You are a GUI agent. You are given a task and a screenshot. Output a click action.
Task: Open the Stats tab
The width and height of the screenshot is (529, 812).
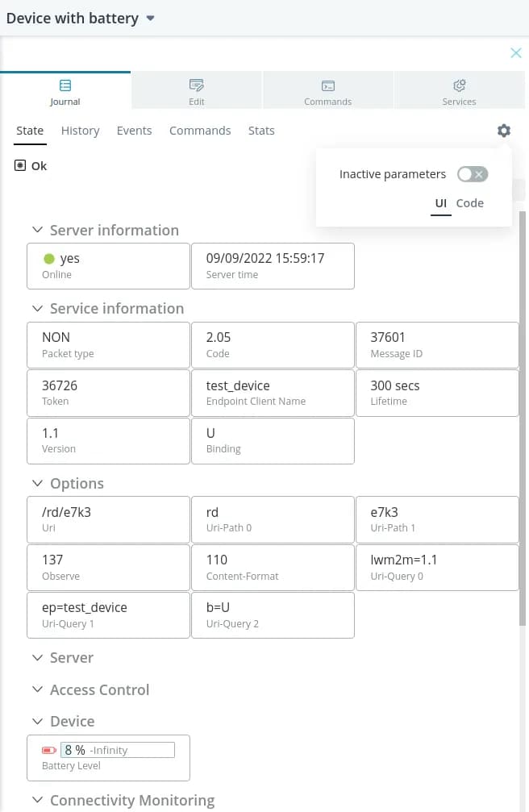point(261,131)
